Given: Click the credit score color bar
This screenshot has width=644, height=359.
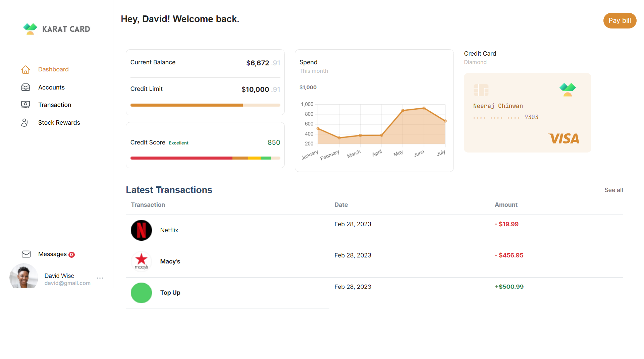Looking at the screenshot, I should (205, 158).
